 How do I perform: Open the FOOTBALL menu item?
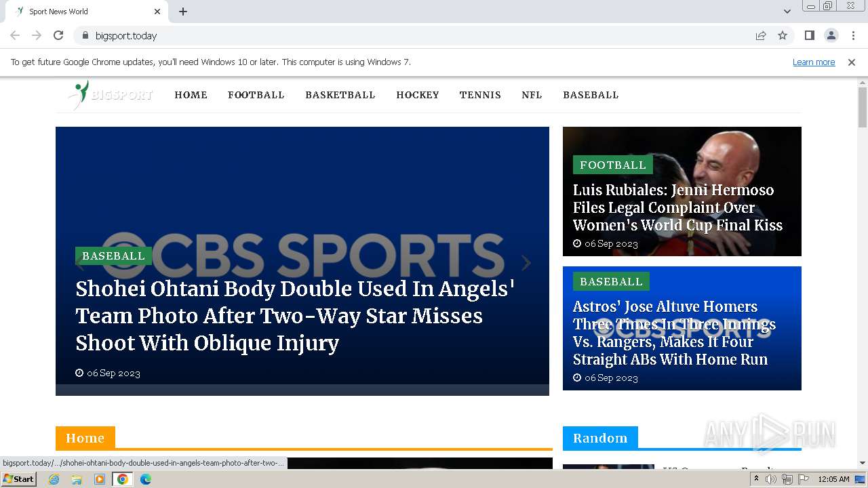coord(256,95)
